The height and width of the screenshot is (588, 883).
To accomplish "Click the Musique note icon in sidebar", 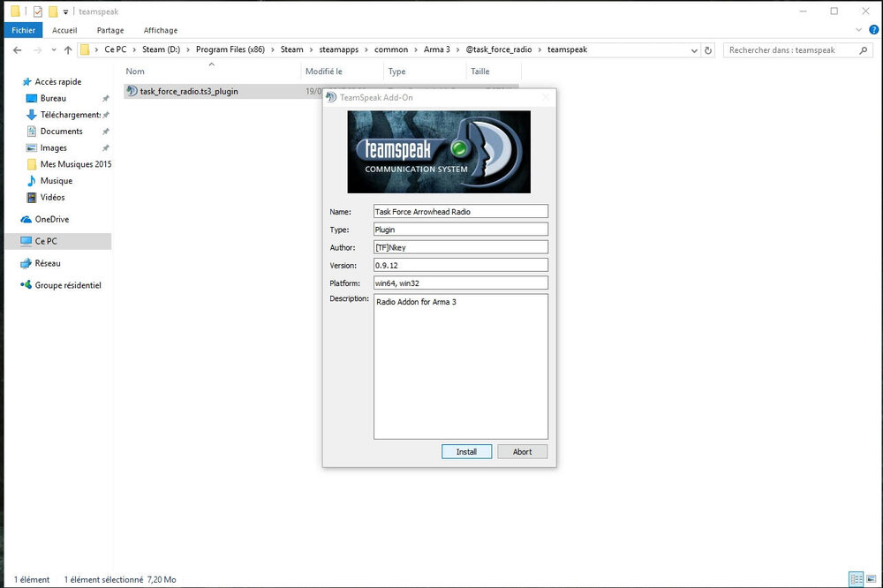I will click(x=32, y=181).
